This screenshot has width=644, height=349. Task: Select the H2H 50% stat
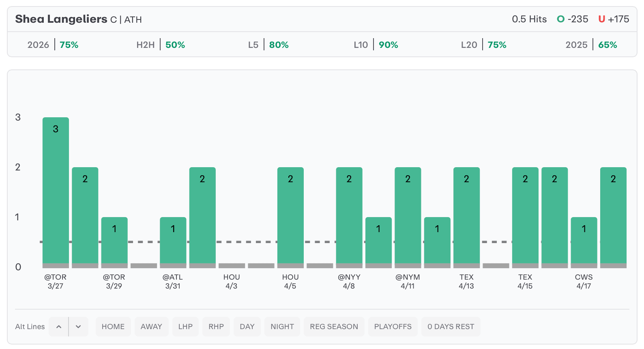(x=161, y=45)
